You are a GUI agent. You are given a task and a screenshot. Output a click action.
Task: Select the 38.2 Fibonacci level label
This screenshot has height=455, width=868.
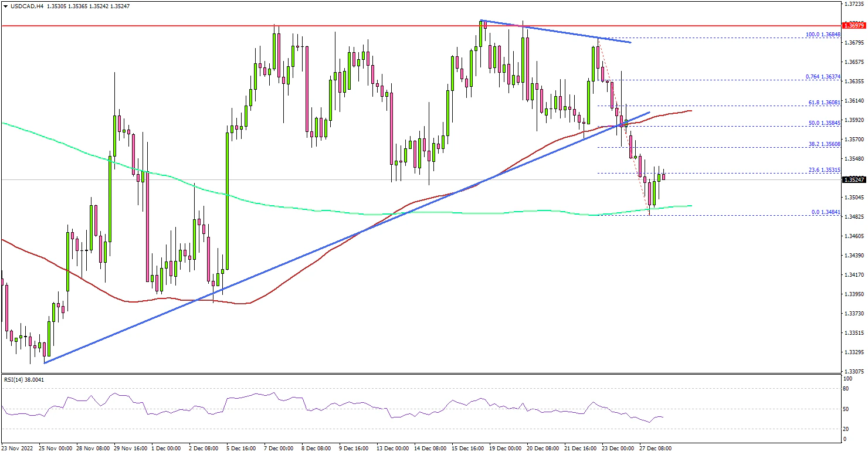824,144
